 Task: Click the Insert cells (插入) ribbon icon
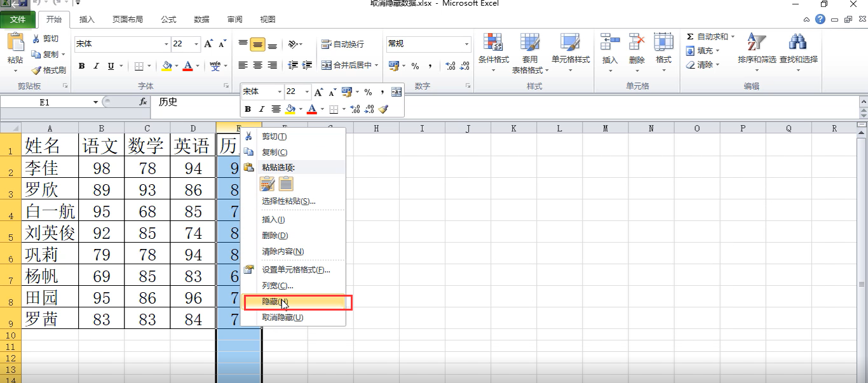pos(610,43)
